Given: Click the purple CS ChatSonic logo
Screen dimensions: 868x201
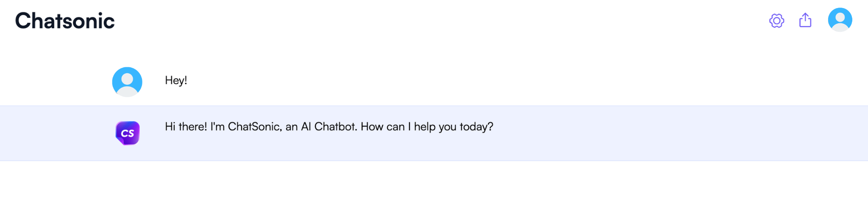Looking at the screenshot, I should click(x=128, y=133).
